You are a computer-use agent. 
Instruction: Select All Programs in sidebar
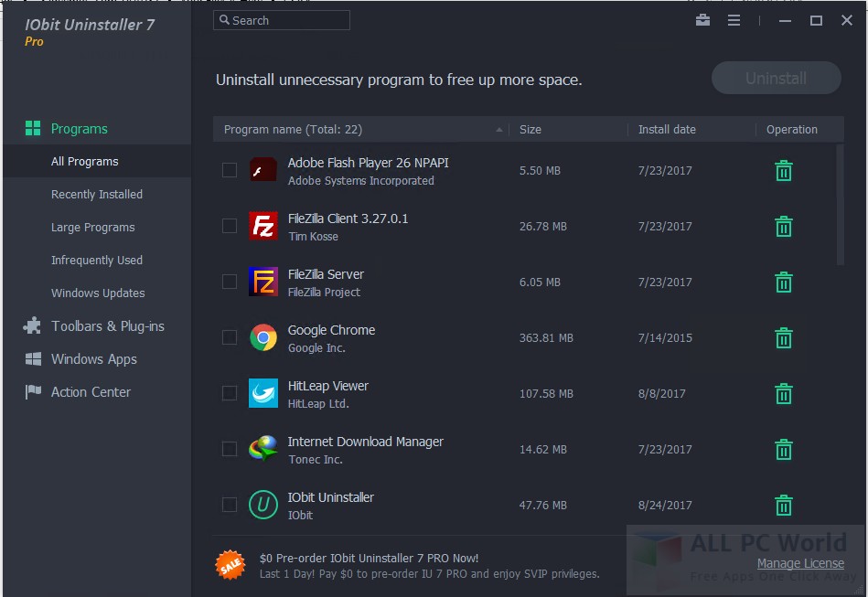[85, 162]
